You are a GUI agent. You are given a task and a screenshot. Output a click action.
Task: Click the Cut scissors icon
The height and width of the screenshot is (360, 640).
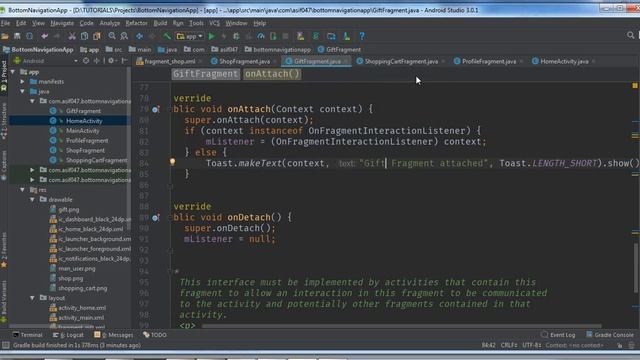[x=72, y=36]
